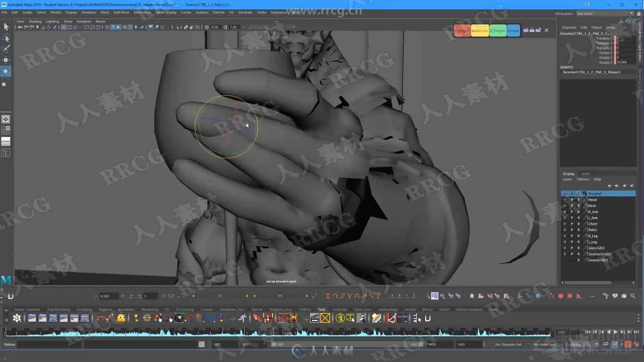Viewport: 644px width, 362px height.
Task: Toggle visibility V of Glass:GEO layer
Action: (x=565, y=248)
